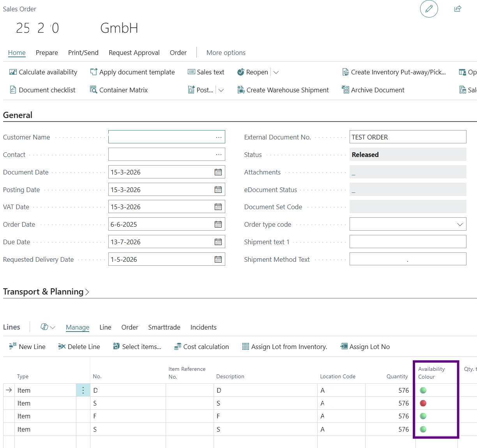
Task: Click Create Warehouse Shipment
Action: [x=283, y=90]
